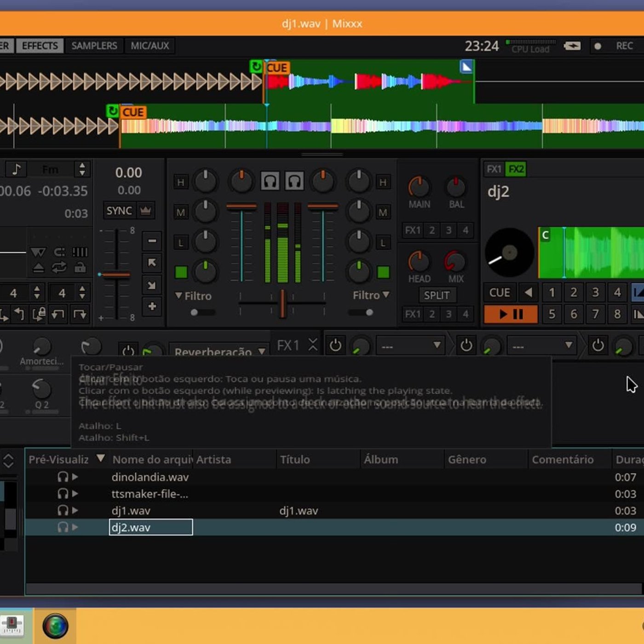Click the up-left arrow tempo nudge button
The width and height of the screenshot is (644, 644).
(x=152, y=263)
